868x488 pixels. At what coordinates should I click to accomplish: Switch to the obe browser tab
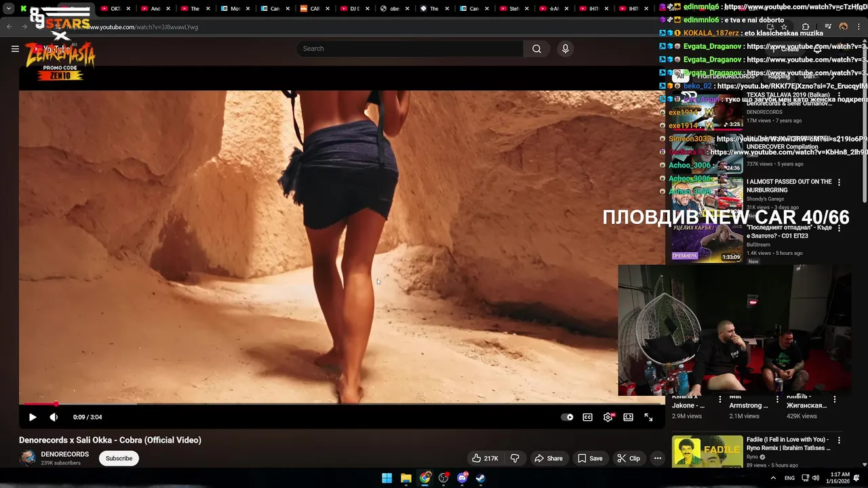[x=394, y=9]
